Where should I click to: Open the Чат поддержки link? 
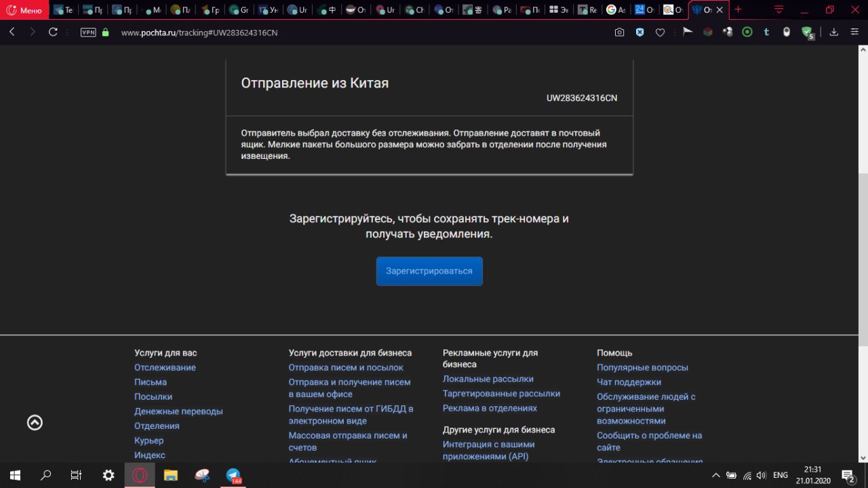click(629, 382)
